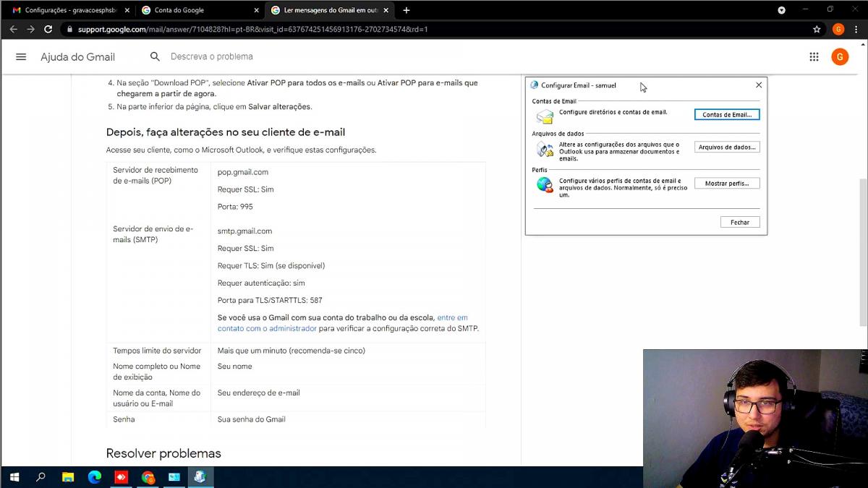Click the Resolver problemas heading

(x=163, y=453)
